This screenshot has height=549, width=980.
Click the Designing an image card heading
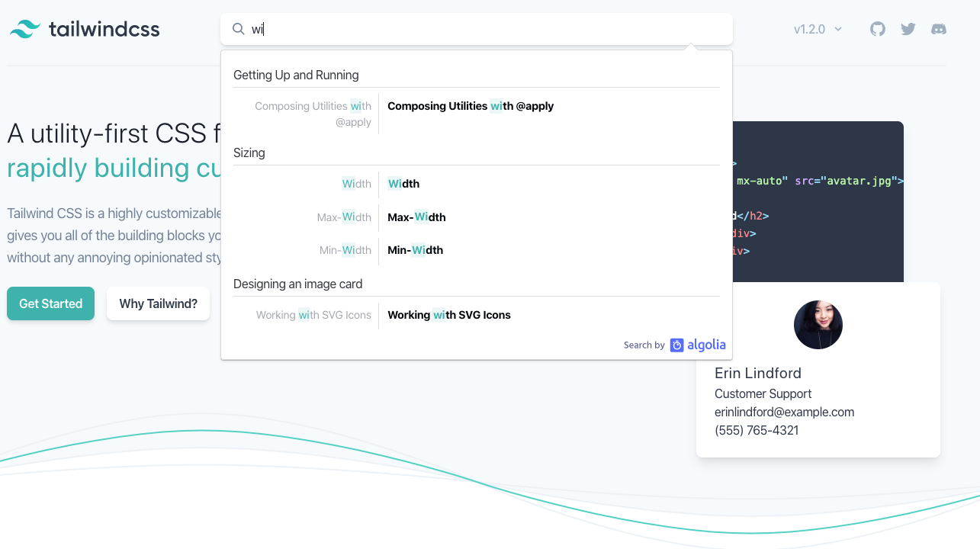[298, 284]
